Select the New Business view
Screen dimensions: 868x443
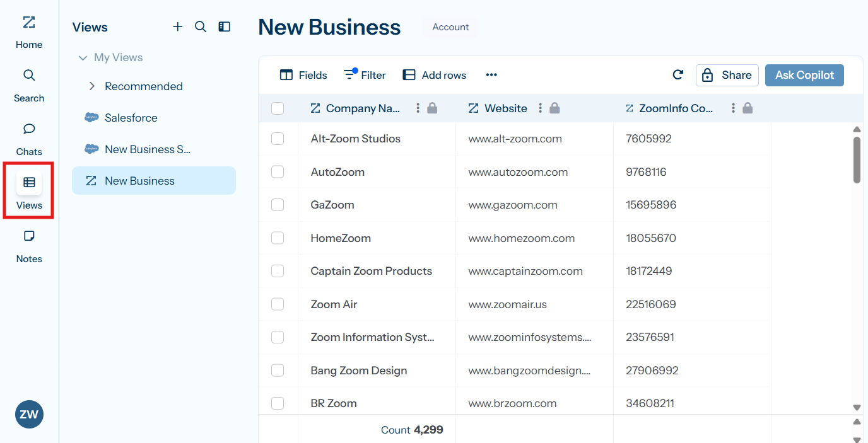pyautogui.click(x=154, y=181)
